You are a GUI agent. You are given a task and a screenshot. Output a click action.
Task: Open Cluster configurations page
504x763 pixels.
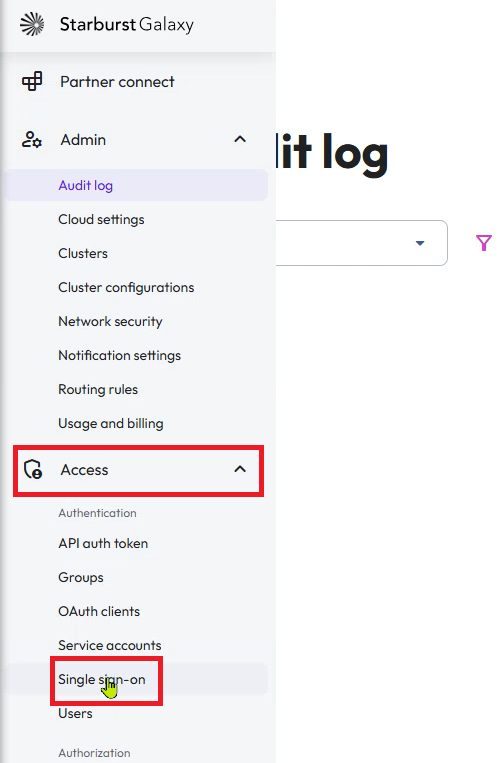pyautogui.click(x=126, y=288)
